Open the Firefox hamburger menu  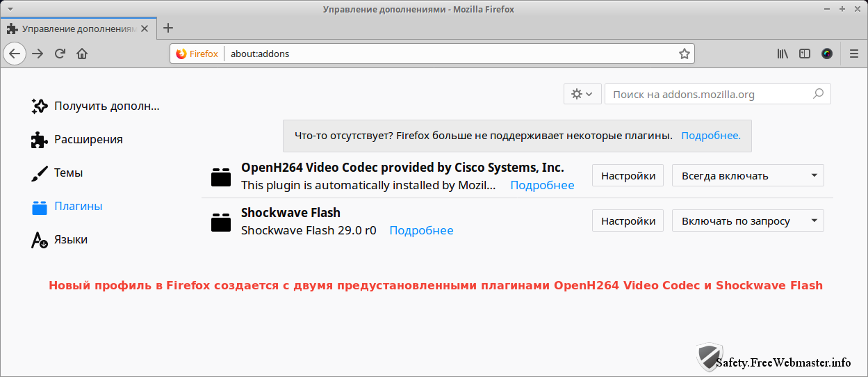coord(854,54)
